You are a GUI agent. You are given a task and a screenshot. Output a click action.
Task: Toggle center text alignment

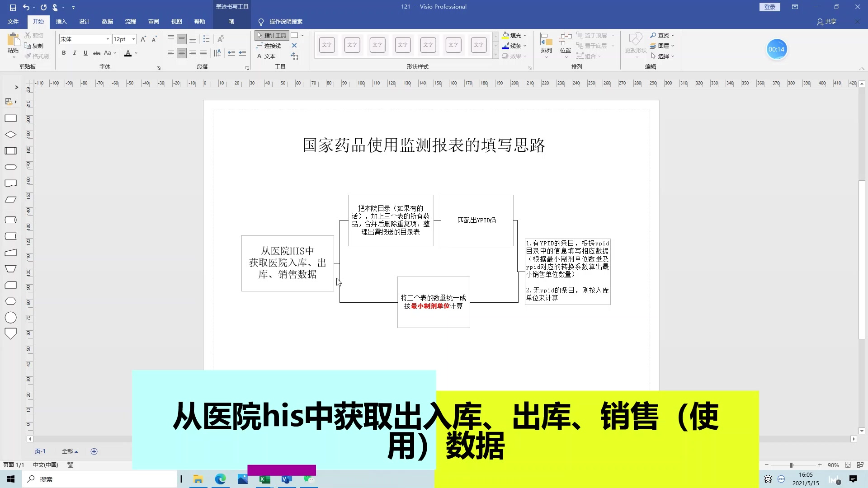pyautogui.click(x=181, y=53)
